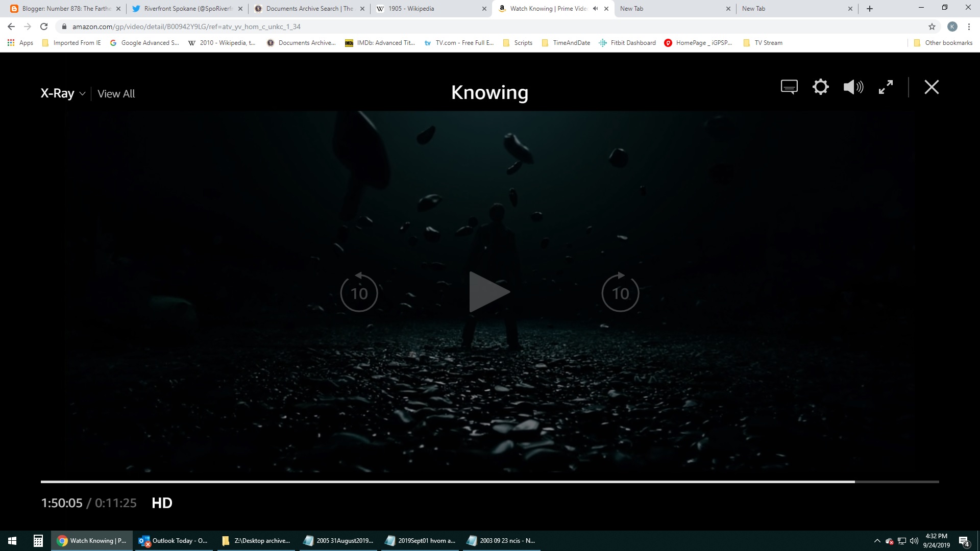
Task: Open video player settings gear
Action: coord(820,87)
